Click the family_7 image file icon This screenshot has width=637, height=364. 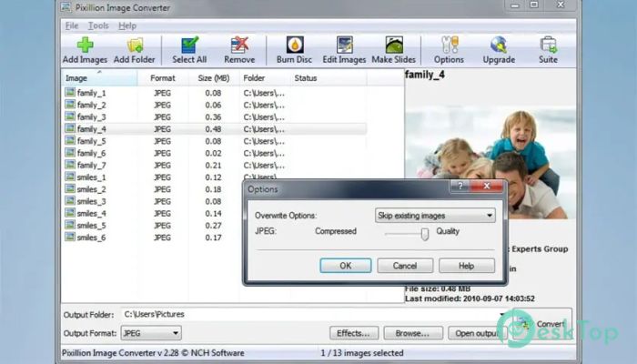point(70,165)
